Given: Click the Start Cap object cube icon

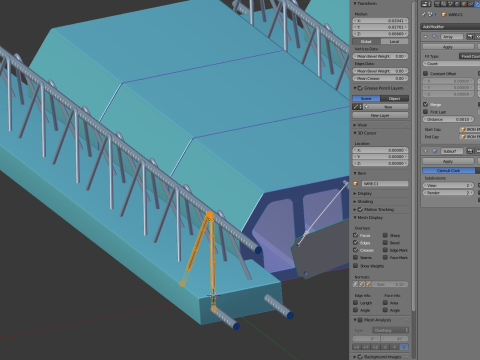Looking at the screenshot, I should pyautogui.click(x=463, y=129).
